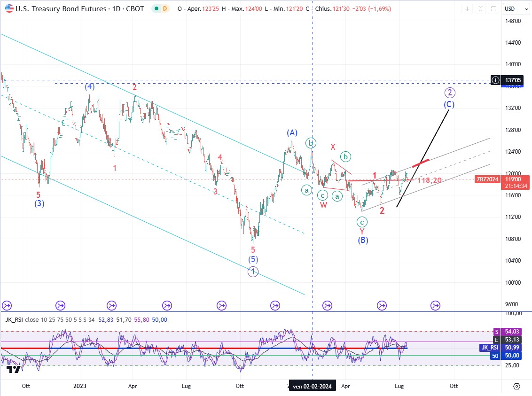
Task: Open the USD currency dropdown
Action: (516, 9)
